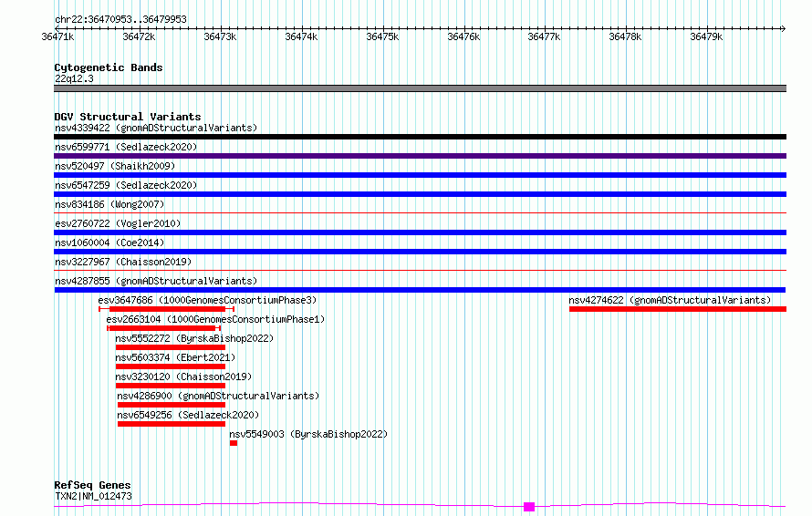
Task: Open the TXN2|NM_012473 gene label
Action: tap(93, 496)
